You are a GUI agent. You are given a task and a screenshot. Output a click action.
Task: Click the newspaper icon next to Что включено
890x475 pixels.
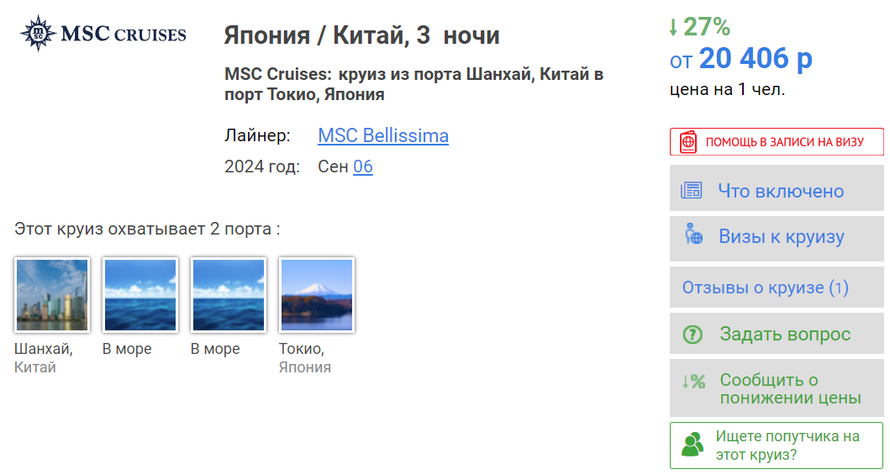click(x=691, y=190)
